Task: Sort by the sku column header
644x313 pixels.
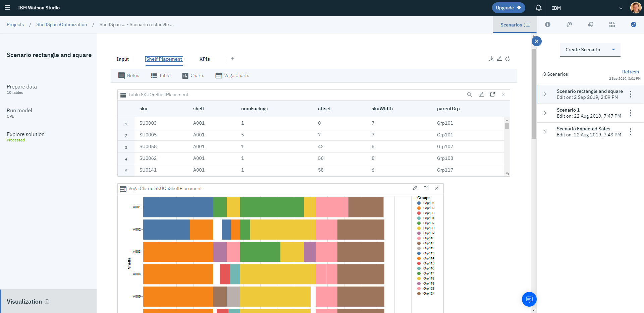Action: click(x=143, y=109)
